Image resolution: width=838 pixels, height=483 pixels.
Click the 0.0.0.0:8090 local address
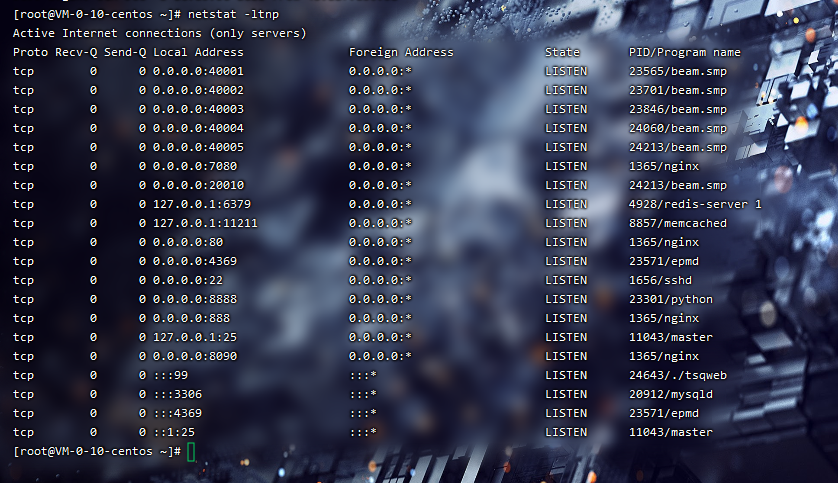click(x=194, y=356)
